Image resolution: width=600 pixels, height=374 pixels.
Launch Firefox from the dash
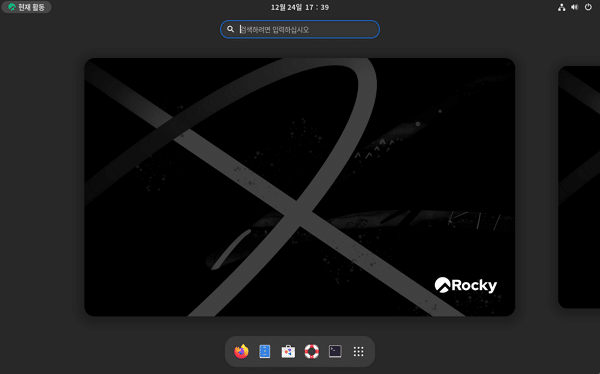[241, 351]
